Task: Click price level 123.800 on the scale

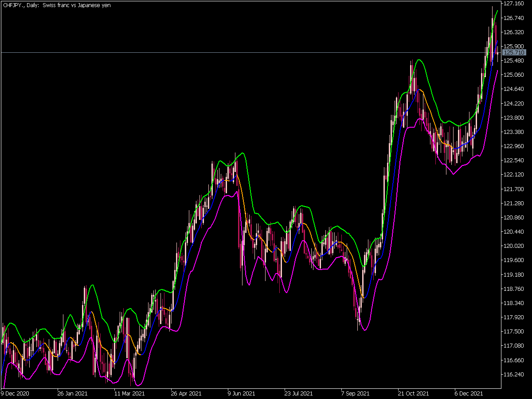Action: point(514,117)
